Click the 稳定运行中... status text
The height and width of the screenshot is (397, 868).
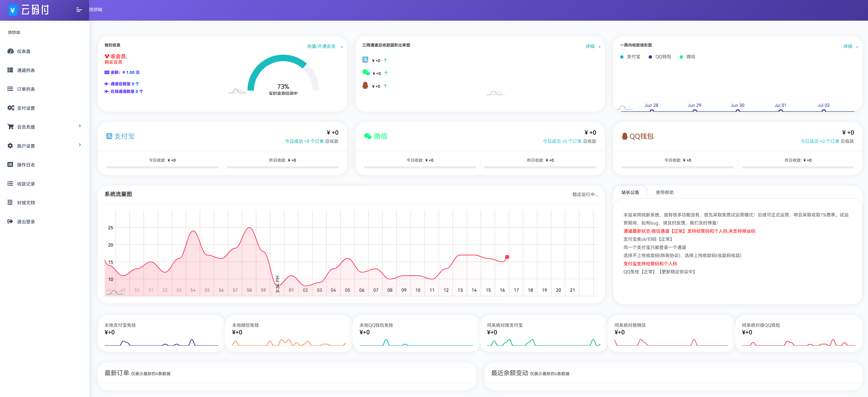585,194
